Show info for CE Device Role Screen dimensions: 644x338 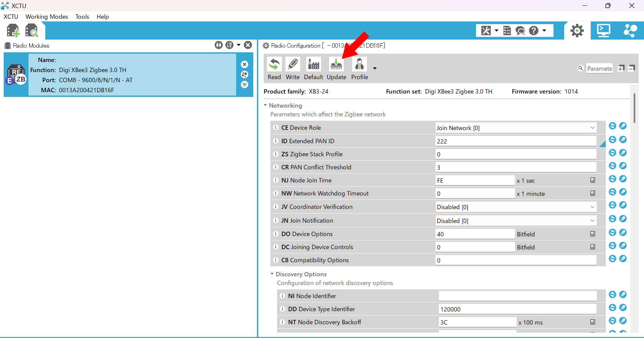[x=276, y=127]
